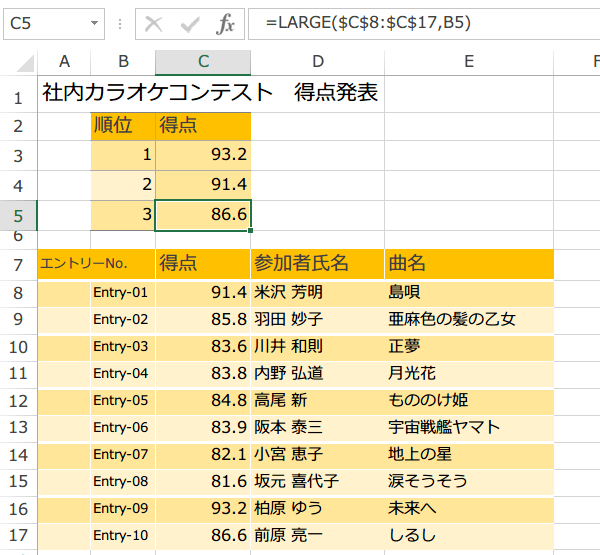
Task: Click inside the Name Box showing C5
Action: (x=45, y=23)
